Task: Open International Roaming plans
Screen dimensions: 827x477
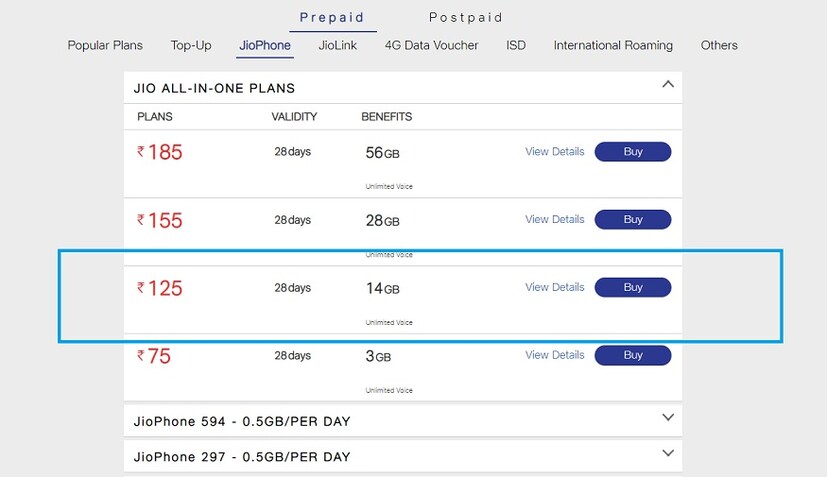Action: [x=613, y=45]
